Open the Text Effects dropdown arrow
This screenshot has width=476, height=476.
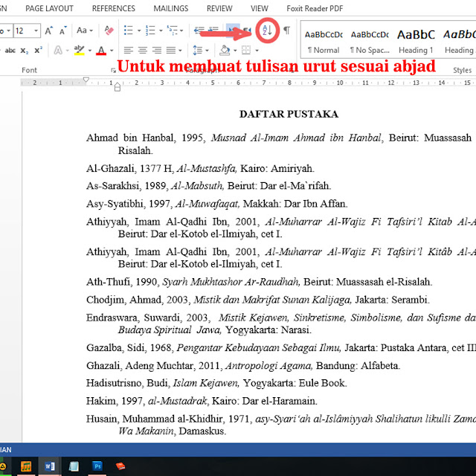tap(68, 51)
